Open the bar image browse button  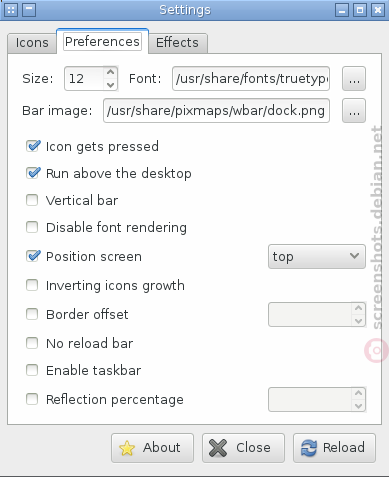pyautogui.click(x=354, y=111)
